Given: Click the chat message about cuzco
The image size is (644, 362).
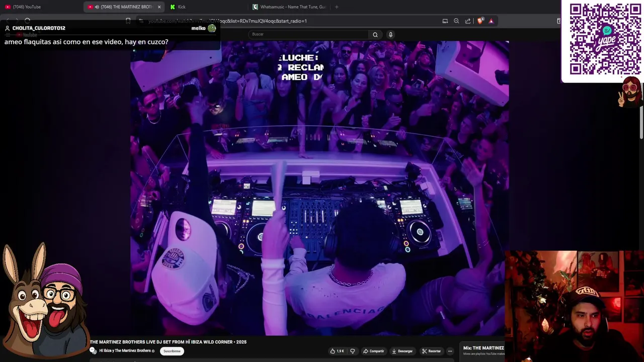Looking at the screenshot, I should click(86, 42).
